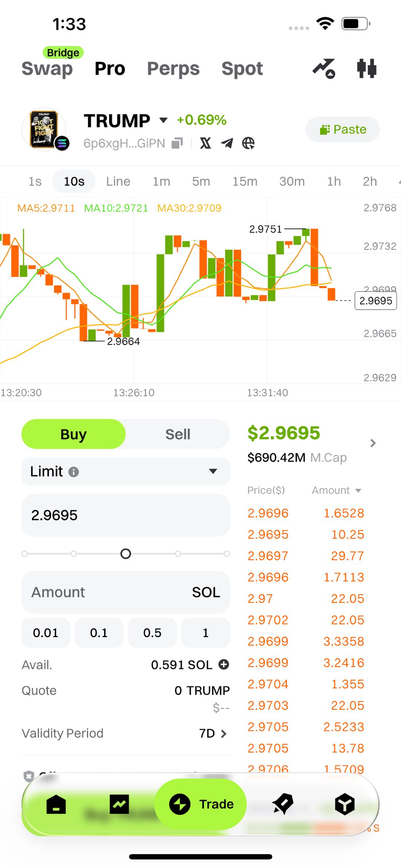Select the 0.5 SOL quick amount
The height and width of the screenshot is (868, 401).
click(152, 633)
